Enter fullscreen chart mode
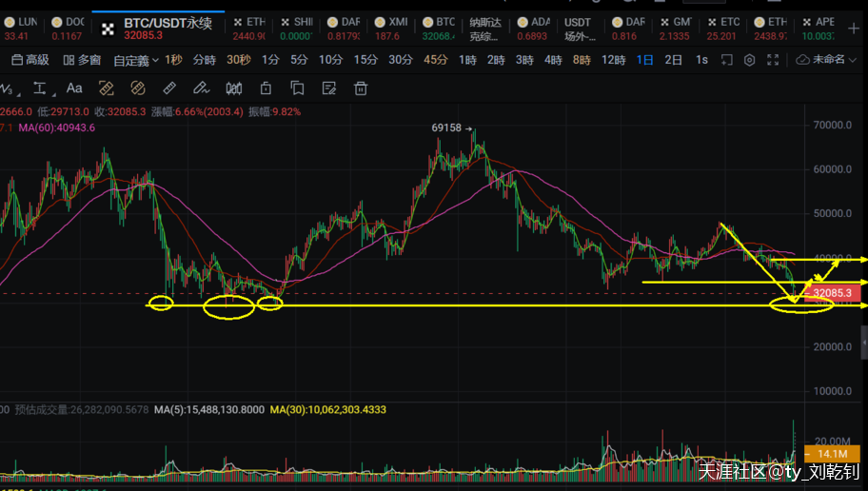This screenshot has height=491, width=868. click(773, 60)
